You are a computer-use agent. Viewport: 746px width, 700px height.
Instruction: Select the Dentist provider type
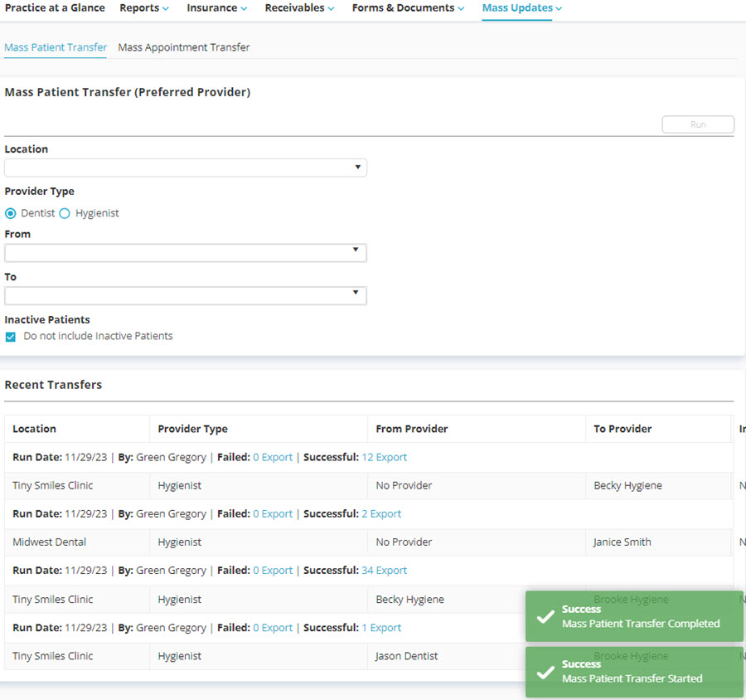[11, 213]
